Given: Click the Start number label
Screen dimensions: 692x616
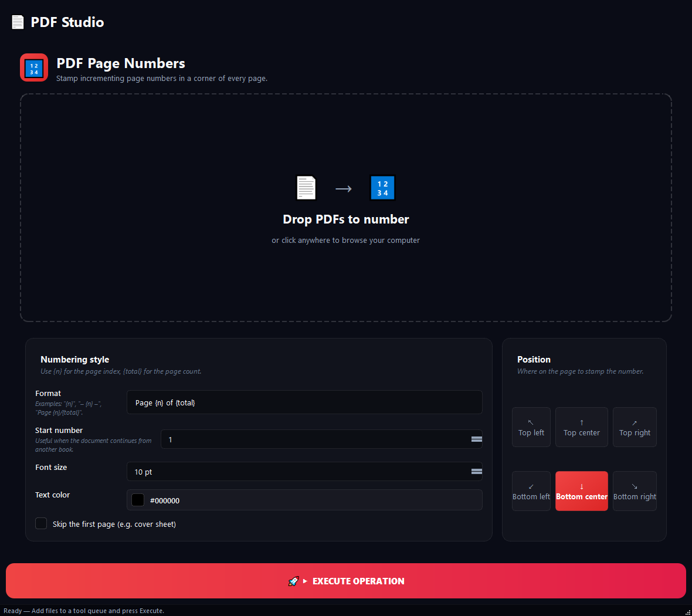Looking at the screenshot, I should click(x=59, y=430).
